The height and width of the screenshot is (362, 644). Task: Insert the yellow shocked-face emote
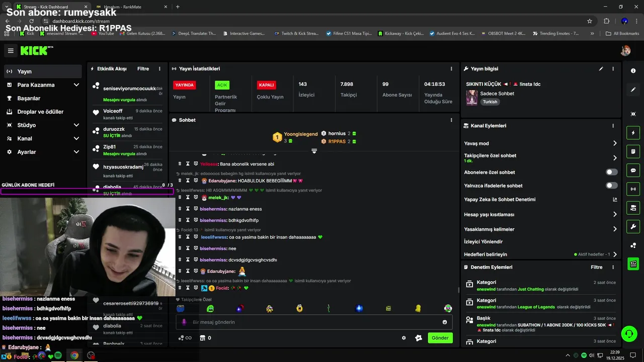[299, 308]
